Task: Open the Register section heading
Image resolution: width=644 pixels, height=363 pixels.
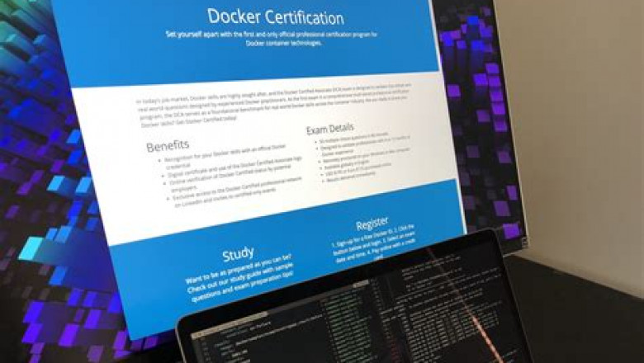Action: coord(372,224)
